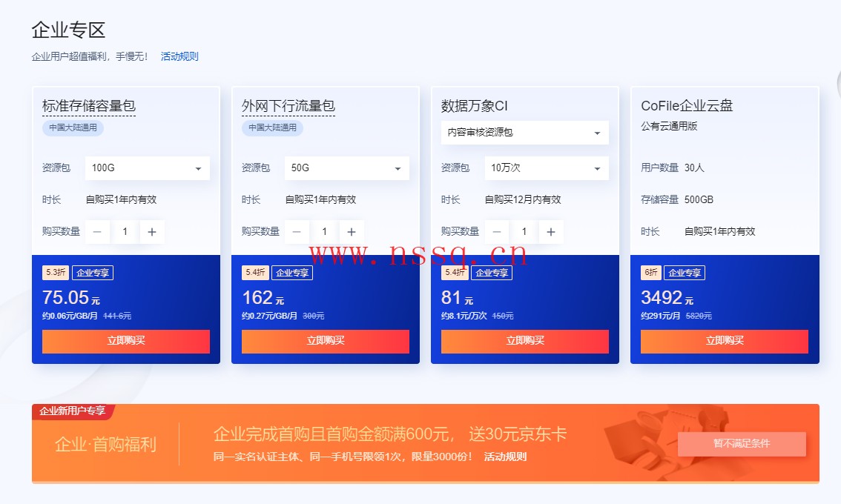Image resolution: width=841 pixels, height=504 pixels.
Task: Click the 用户数量 30人 value
Action: pos(695,168)
